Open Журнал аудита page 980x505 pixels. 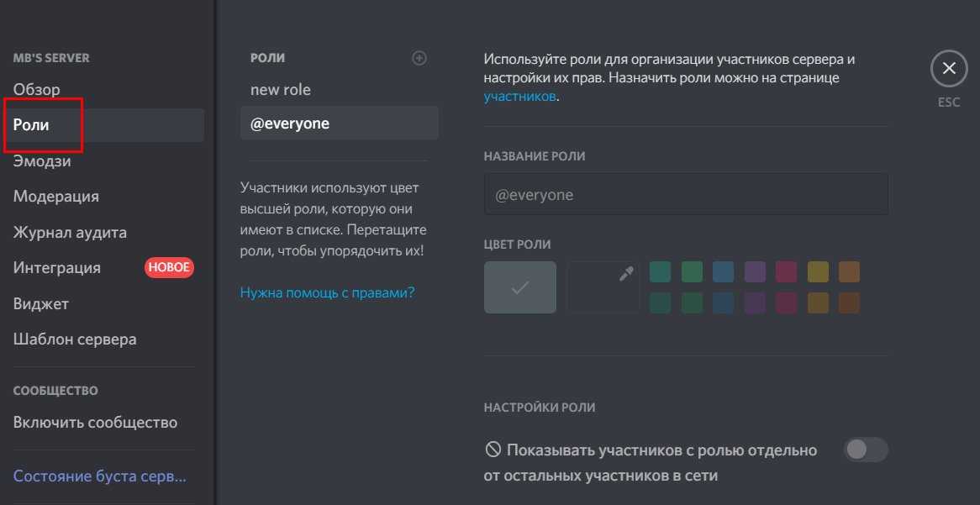pyautogui.click(x=70, y=233)
